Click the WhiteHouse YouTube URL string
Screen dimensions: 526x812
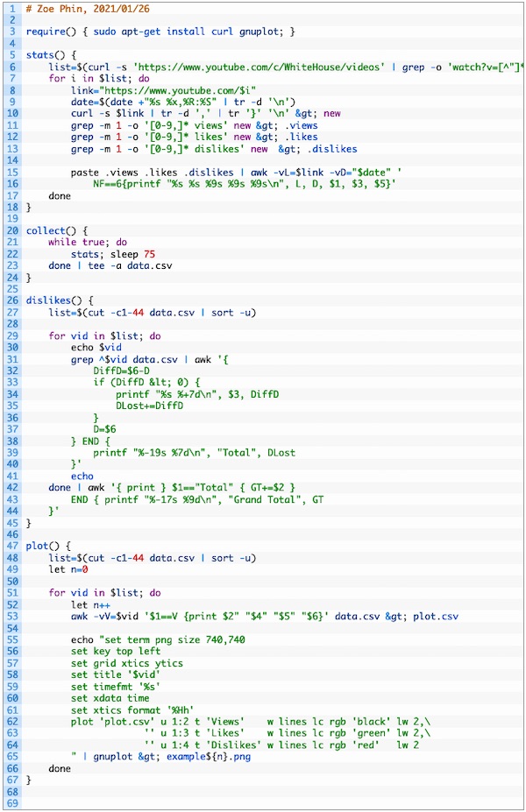259,67
